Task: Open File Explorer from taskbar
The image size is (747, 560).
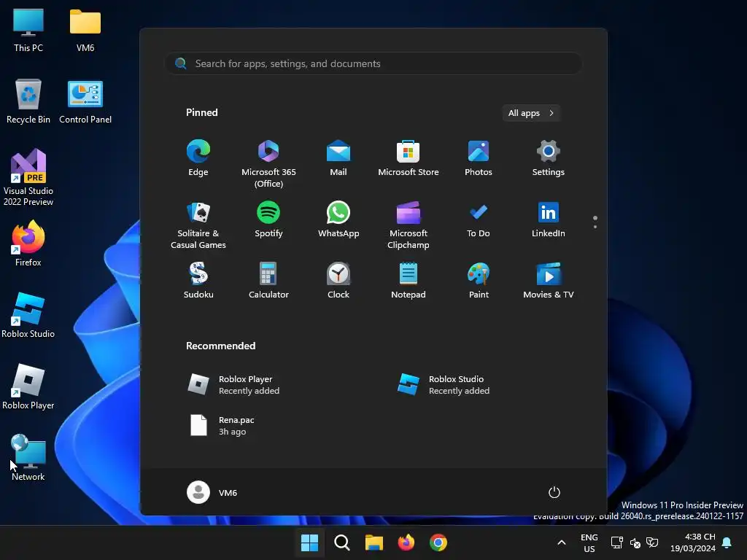Action: tap(374, 542)
